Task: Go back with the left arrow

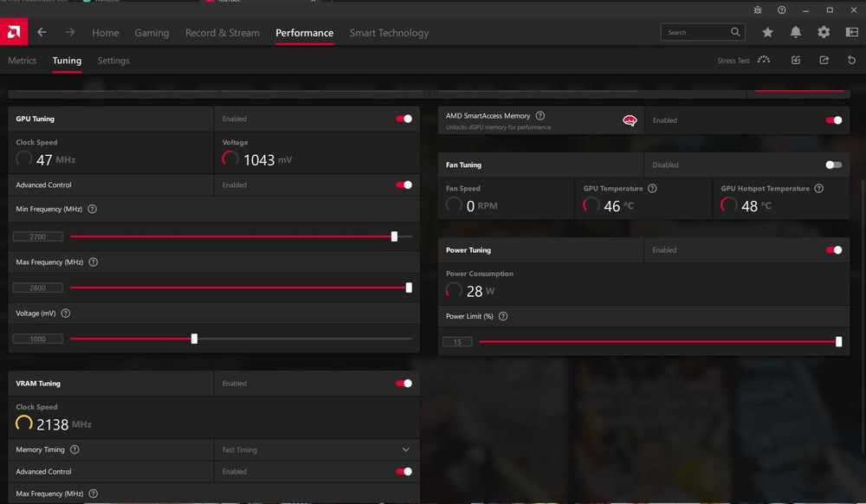Action: click(42, 33)
